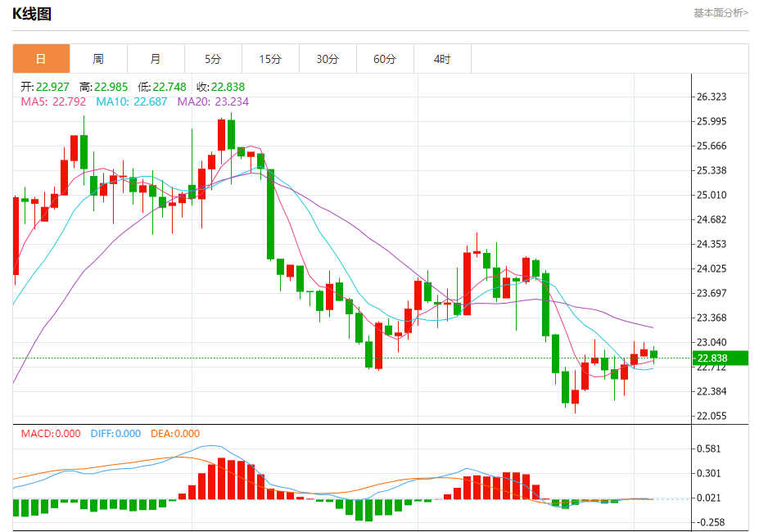Click the 收:22.838 close price value
Viewport: 759px width, 532px height.
(x=221, y=87)
